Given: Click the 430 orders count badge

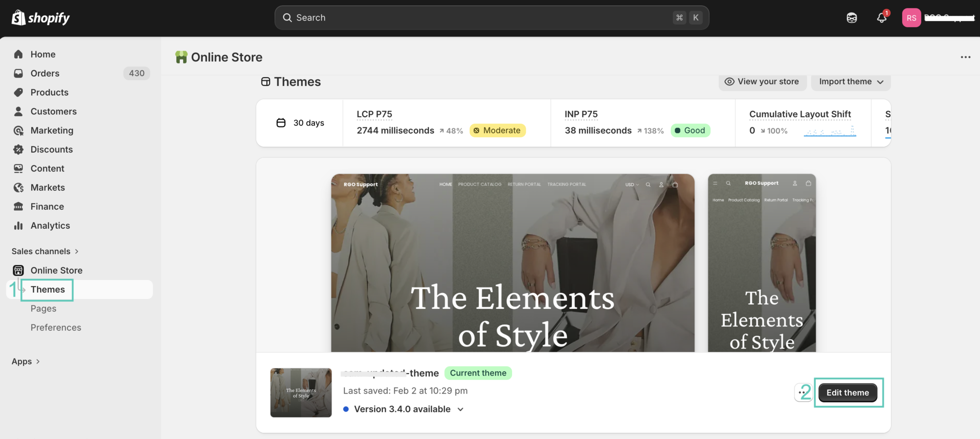Looking at the screenshot, I should [137, 73].
